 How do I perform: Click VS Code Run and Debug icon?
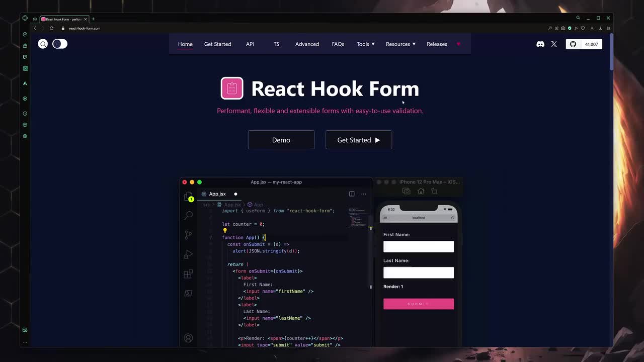pyautogui.click(x=188, y=254)
